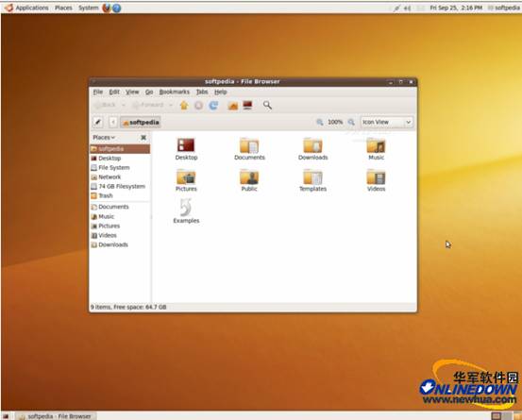The height and width of the screenshot is (420, 522).
Task: Click the Computer icon in toolbar
Action: pyautogui.click(x=247, y=106)
